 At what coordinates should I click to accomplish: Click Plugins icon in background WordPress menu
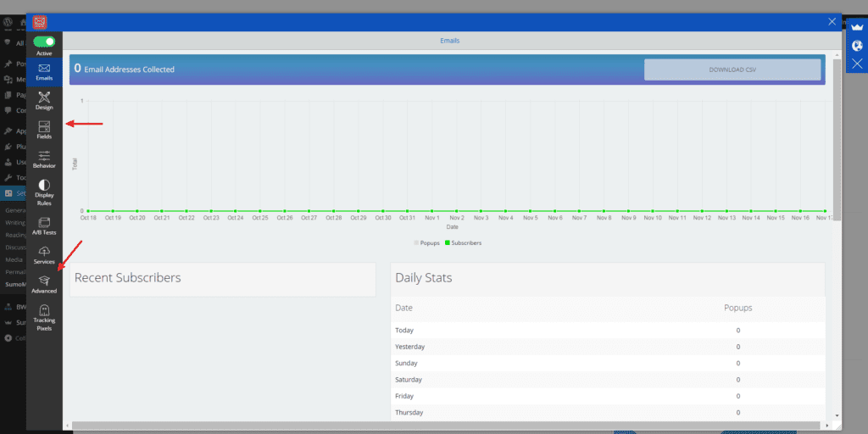pos(8,147)
